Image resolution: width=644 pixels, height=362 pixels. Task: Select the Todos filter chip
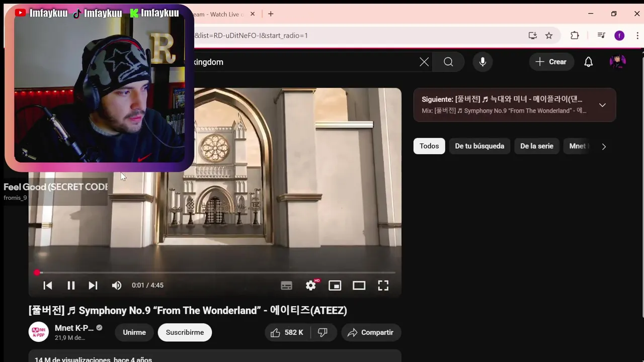[429, 146]
